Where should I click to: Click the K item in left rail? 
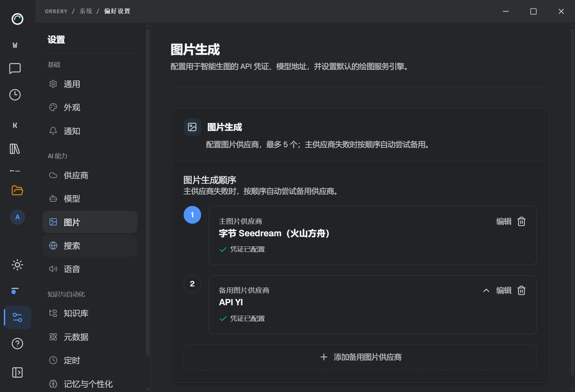click(x=15, y=125)
